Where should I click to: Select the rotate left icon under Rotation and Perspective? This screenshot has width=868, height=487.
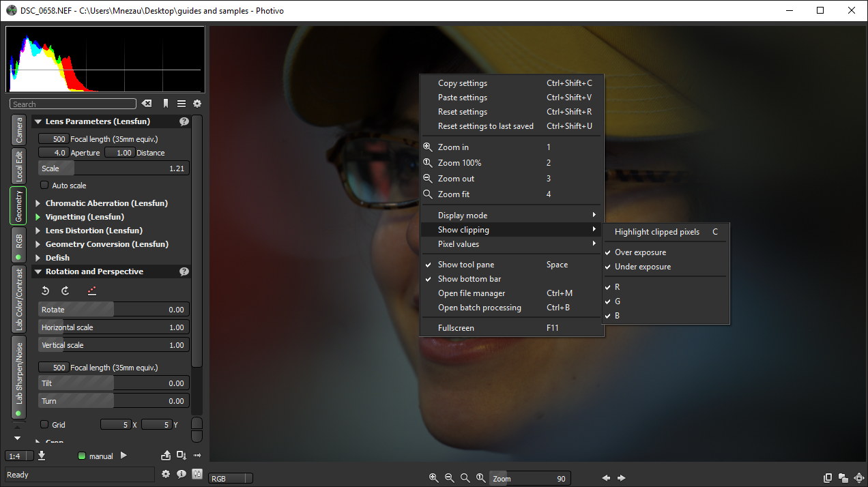[44, 290]
